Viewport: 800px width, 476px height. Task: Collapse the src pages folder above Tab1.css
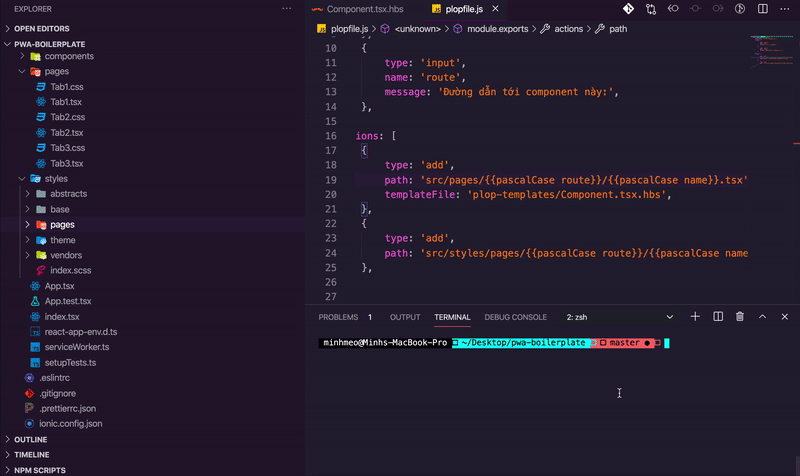(x=57, y=71)
